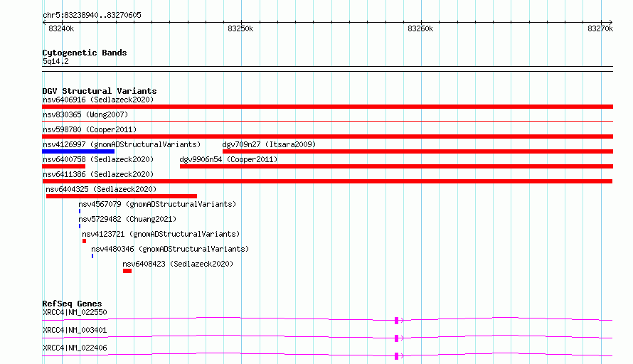Click dgv9906n54 (Cooper2011) variant label
This screenshot has width=633, height=364.
(228, 159)
